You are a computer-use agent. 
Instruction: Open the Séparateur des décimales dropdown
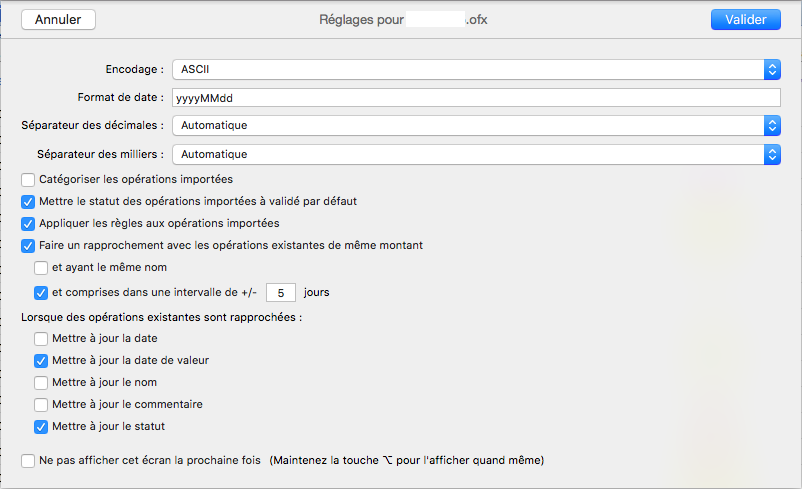pos(475,125)
